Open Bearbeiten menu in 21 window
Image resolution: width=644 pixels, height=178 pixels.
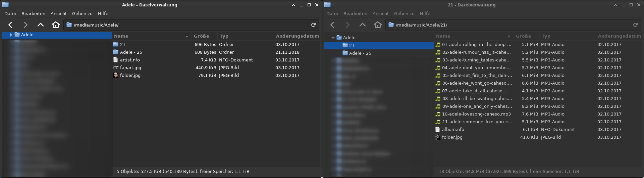pyautogui.click(x=355, y=13)
